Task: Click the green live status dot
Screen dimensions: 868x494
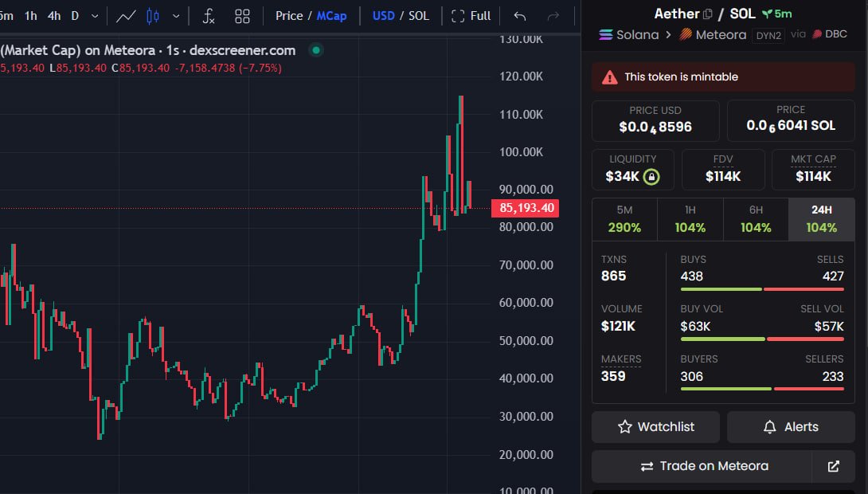Action: click(x=316, y=50)
